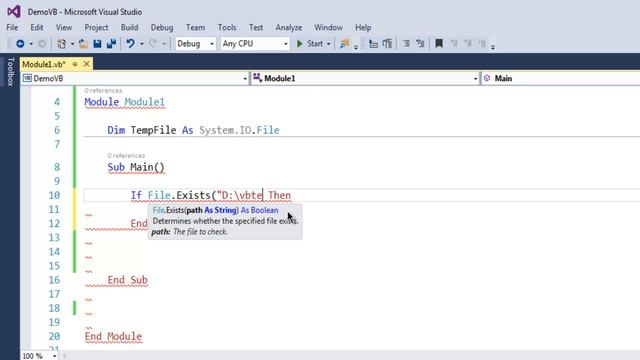Click the Decrease Indent toolbar icon
The image size is (640, 360).
click(x=373, y=43)
